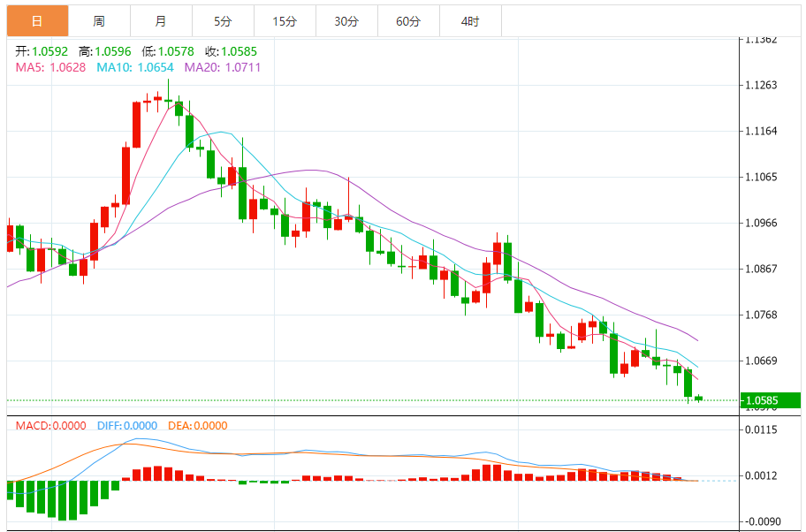
Task: Open the 30分 timeframe tab
Action: tap(346, 21)
